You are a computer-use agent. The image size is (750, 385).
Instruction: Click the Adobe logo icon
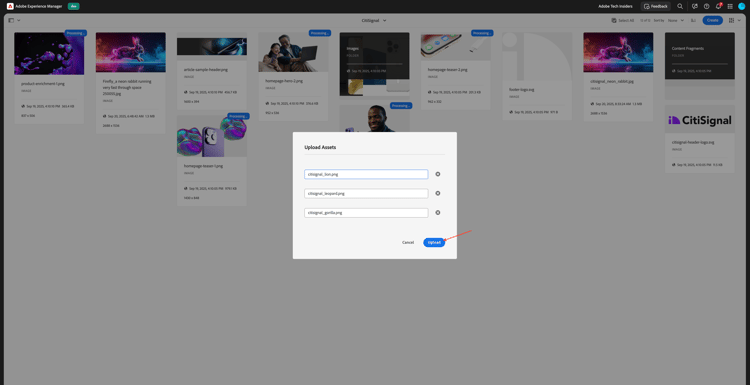[x=10, y=6]
